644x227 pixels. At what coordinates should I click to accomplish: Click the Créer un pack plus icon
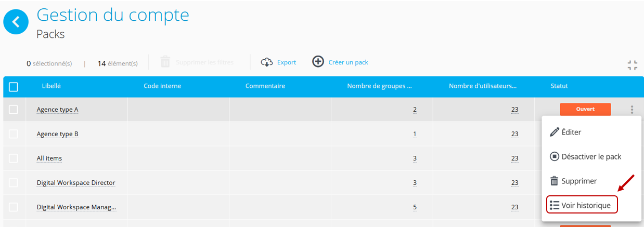click(x=318, y=62)
